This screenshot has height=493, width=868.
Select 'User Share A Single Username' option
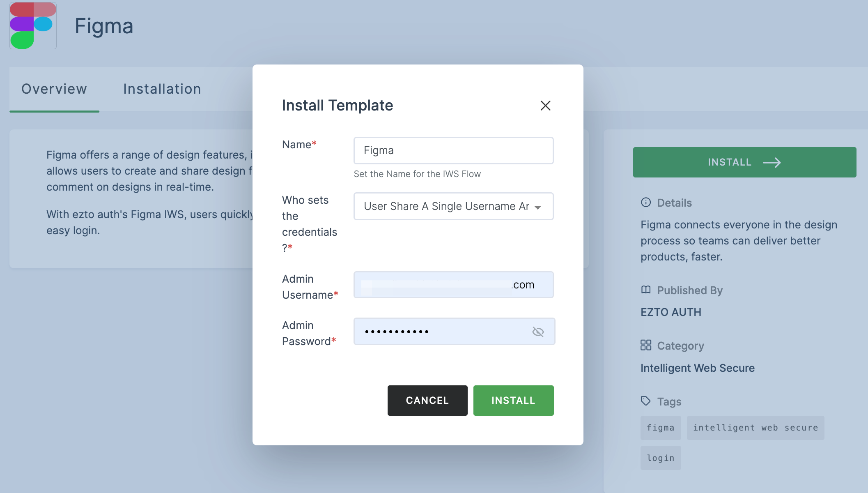coord(454,205)
